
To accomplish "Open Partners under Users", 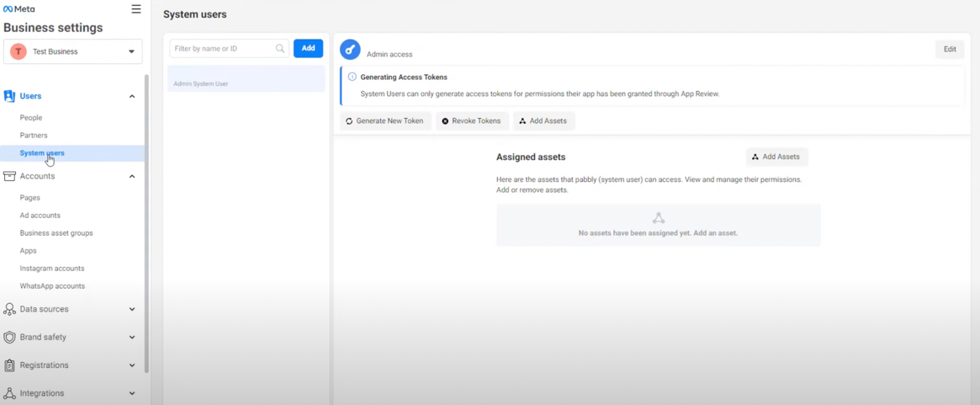I will pos(34,136).
